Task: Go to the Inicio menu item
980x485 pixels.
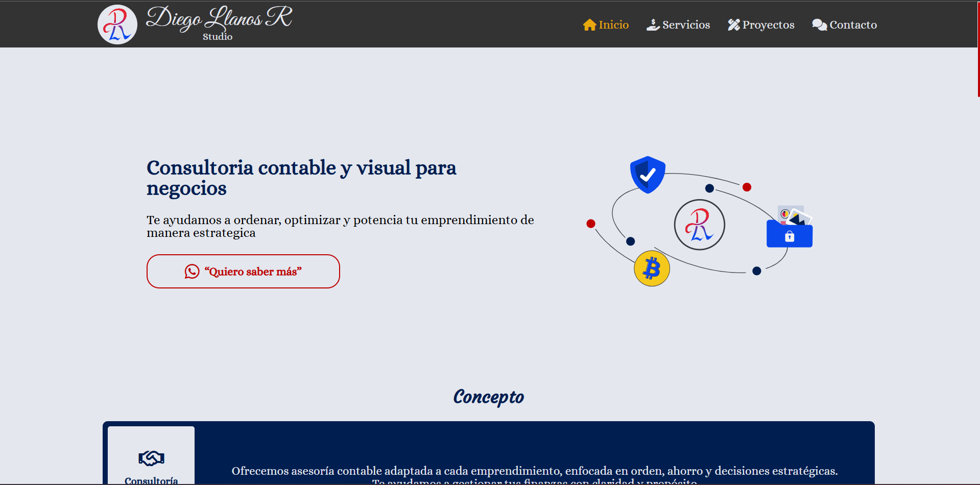Action: tap(613, 25)
